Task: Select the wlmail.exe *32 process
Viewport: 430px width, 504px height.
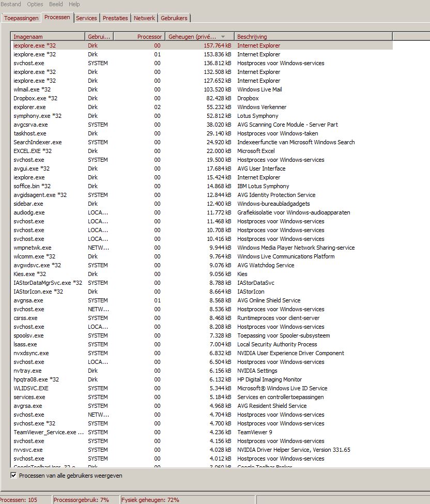Action: pos(202,89)
